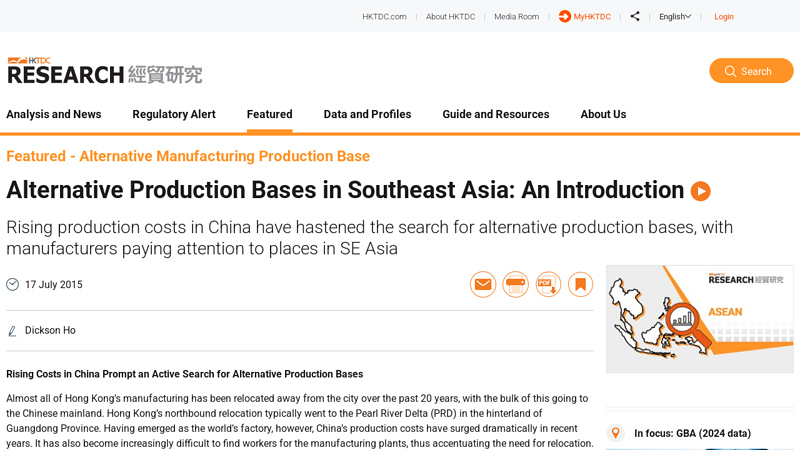Click the ASEAN research banner thumbnail
800x450 pixels.
(x=699, y=319)
